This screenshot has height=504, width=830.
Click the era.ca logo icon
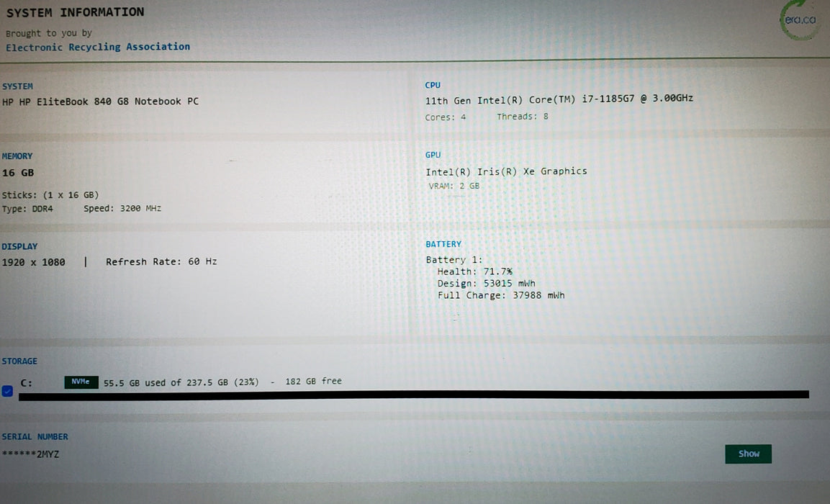[799, 20]
